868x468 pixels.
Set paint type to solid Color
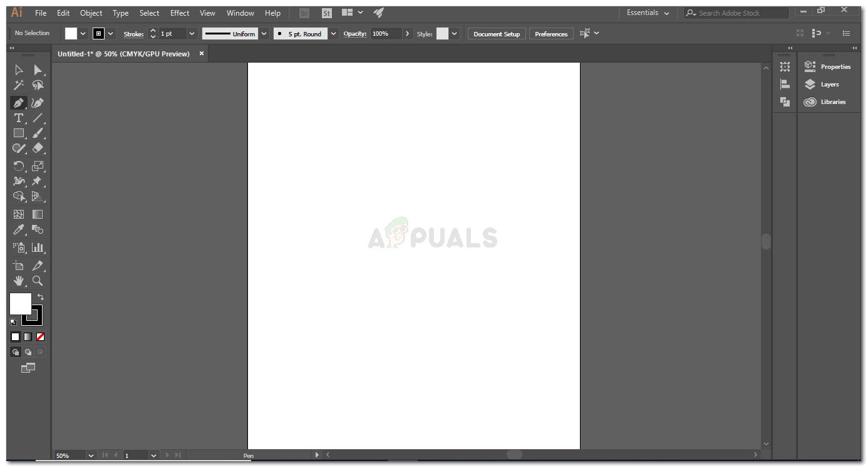[x=16, y=336]
